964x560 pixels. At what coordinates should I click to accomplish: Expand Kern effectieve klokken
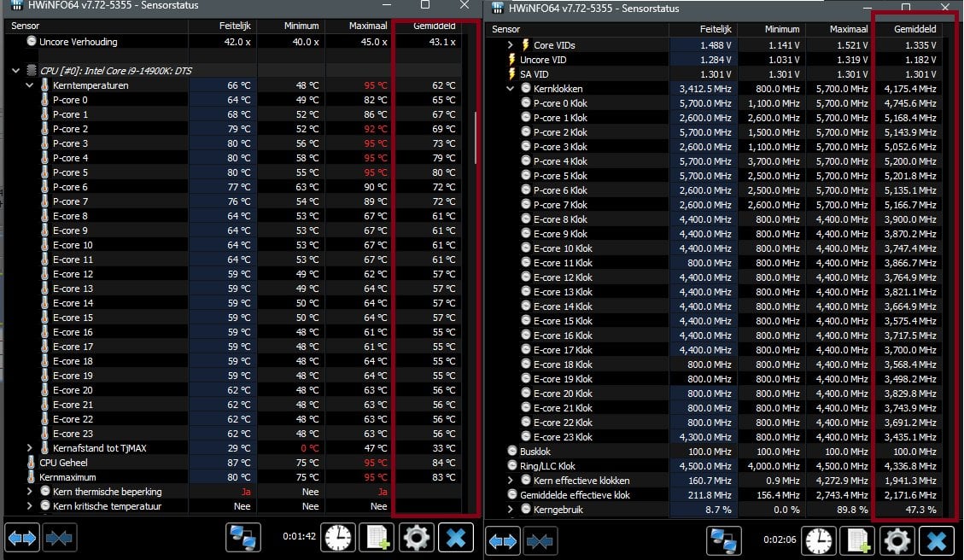tap(510, 480)
